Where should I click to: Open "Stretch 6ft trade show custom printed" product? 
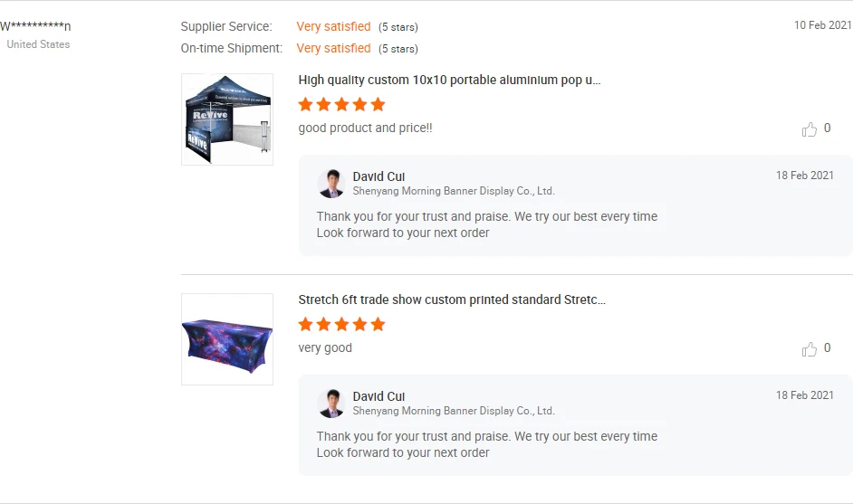(x=452, y=300)
